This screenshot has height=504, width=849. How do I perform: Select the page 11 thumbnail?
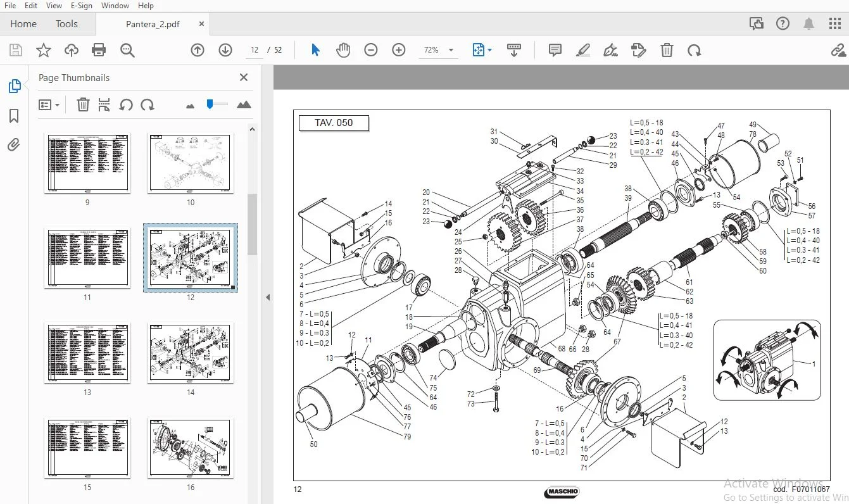coord(87,258)
